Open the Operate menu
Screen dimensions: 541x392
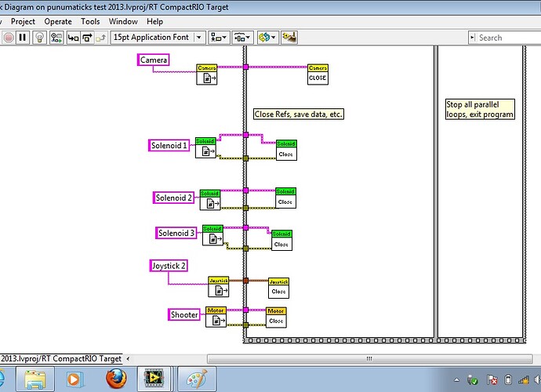pyautogui.click(x=58, y=21)
